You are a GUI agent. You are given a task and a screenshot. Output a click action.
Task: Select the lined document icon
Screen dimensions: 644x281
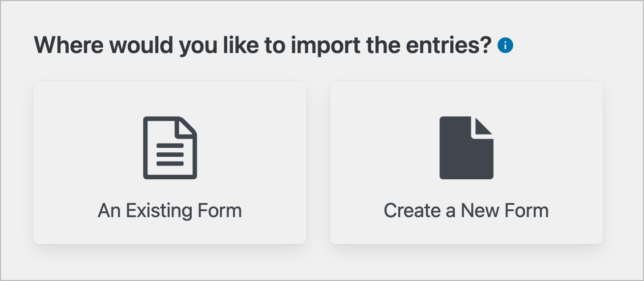(170, 148)
